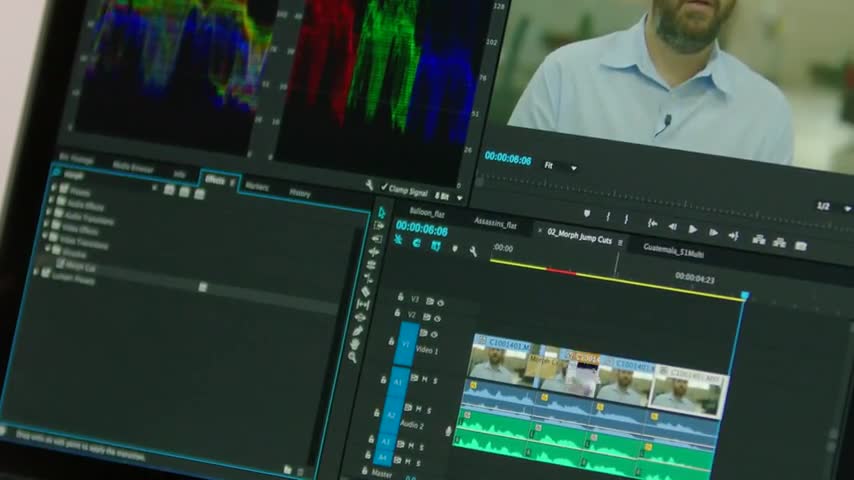Open 02_Morph Jump Cuts panel menu
The width and height of the screenshot is (854, 480).
(620, 243)
